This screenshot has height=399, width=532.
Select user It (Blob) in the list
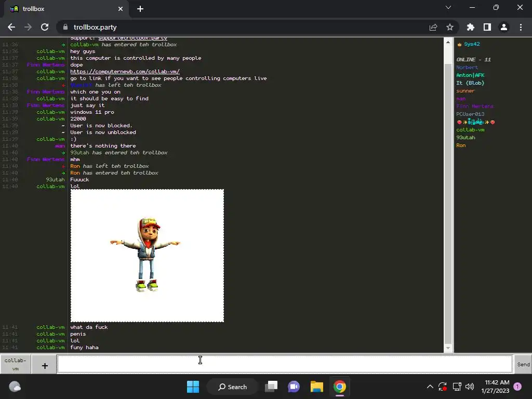470,83
